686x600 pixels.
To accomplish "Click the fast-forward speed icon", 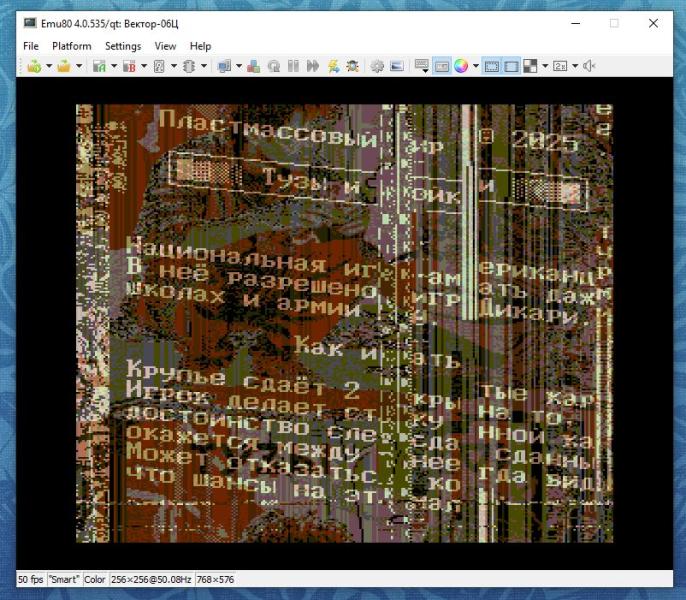I will tap(313, 66).
